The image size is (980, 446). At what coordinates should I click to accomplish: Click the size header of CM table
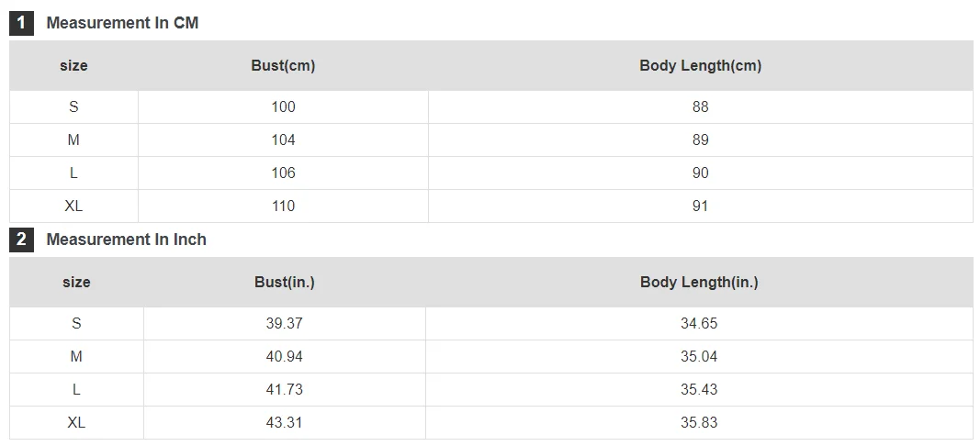coord(73,65)
